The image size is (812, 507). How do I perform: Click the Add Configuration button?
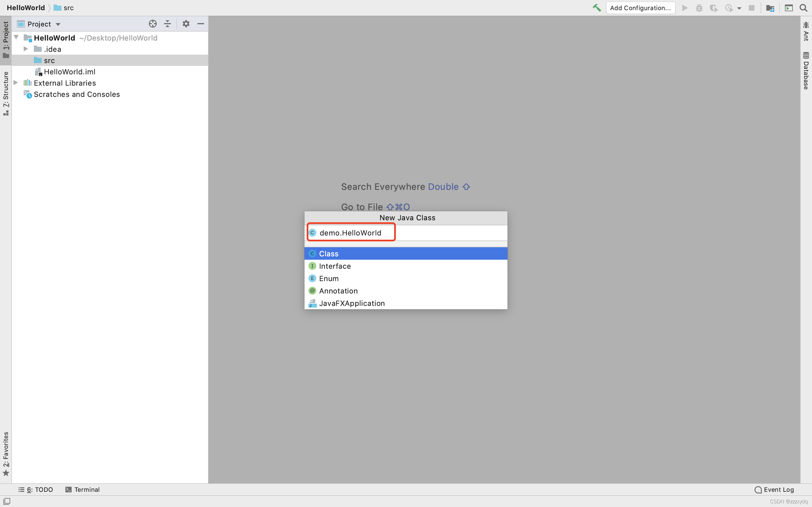[640, 8]
